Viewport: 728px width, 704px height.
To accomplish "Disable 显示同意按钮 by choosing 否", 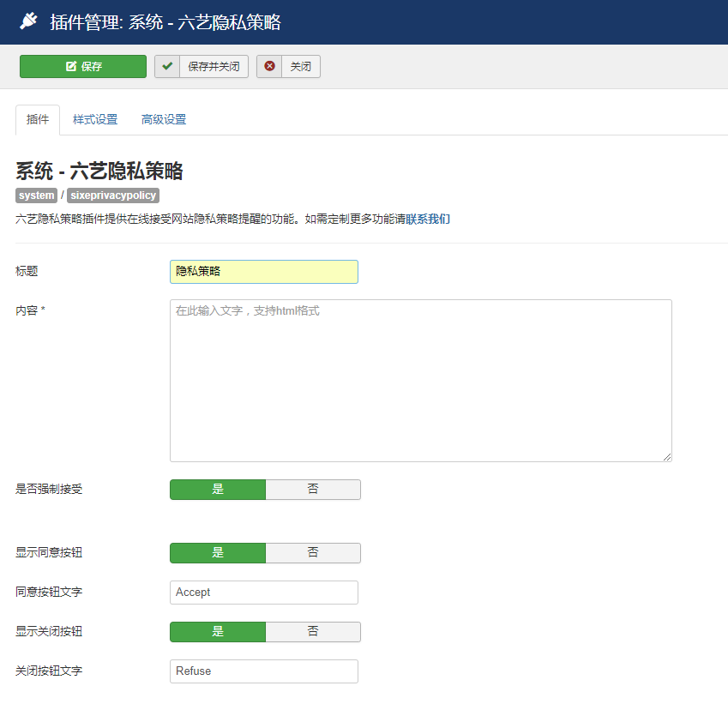I will [x=313, y=552].
